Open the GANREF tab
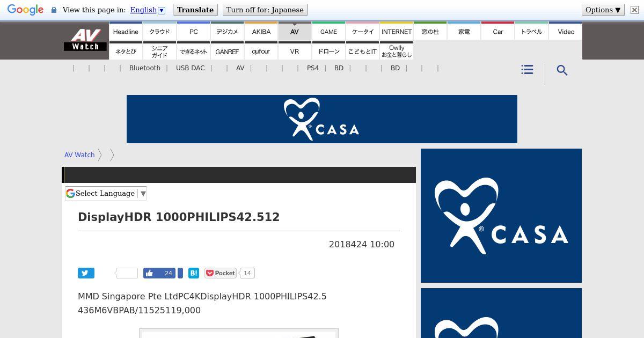Image resolution: width=644 pixels, height=338 pixels. (227, 51)
